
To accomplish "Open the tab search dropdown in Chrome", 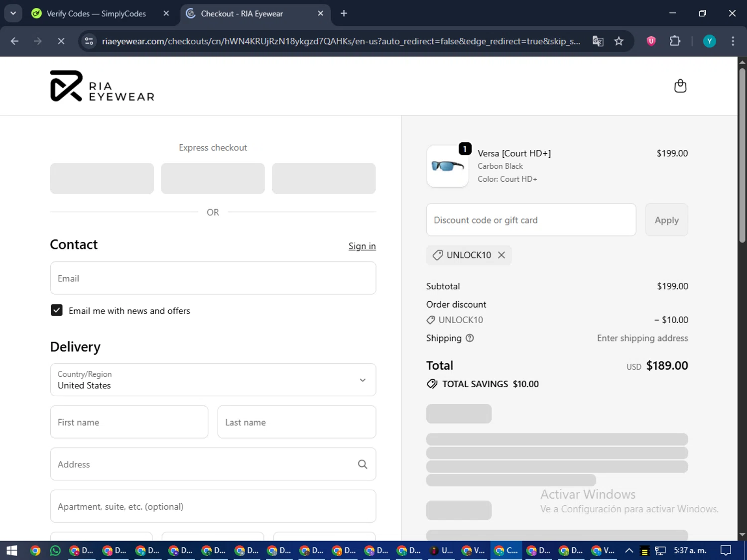I will [x=13, y=13].
